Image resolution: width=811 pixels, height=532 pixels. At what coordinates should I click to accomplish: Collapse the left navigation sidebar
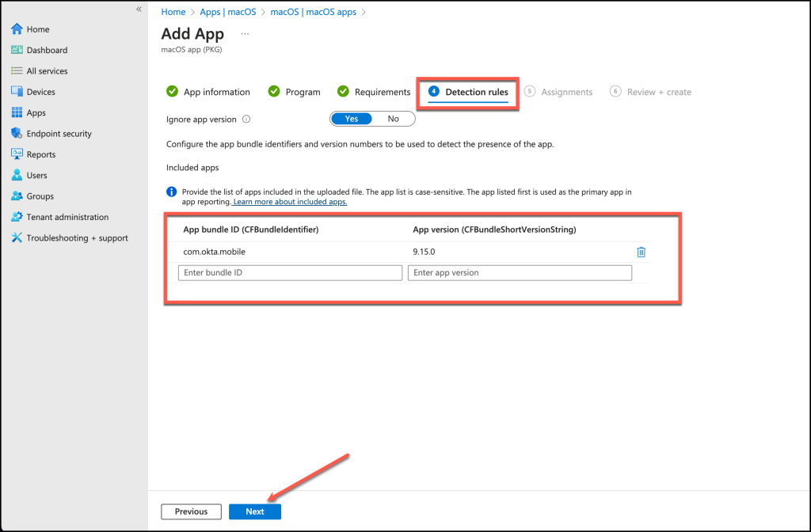click(x=139, y=9)
